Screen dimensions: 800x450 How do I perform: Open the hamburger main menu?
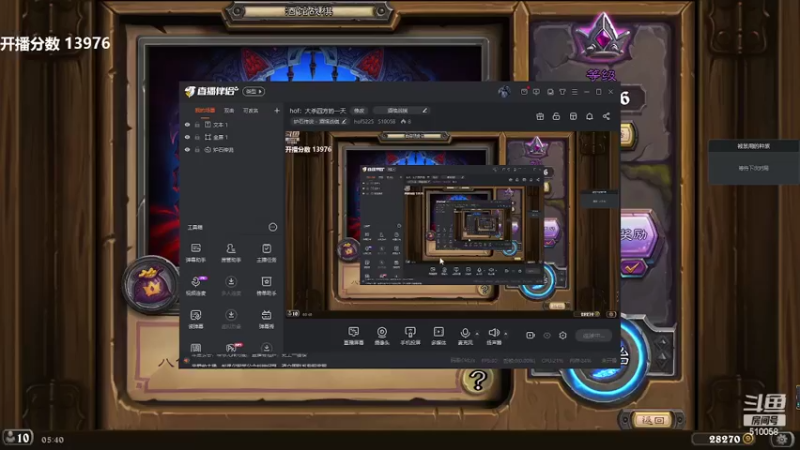click(574, 92)
